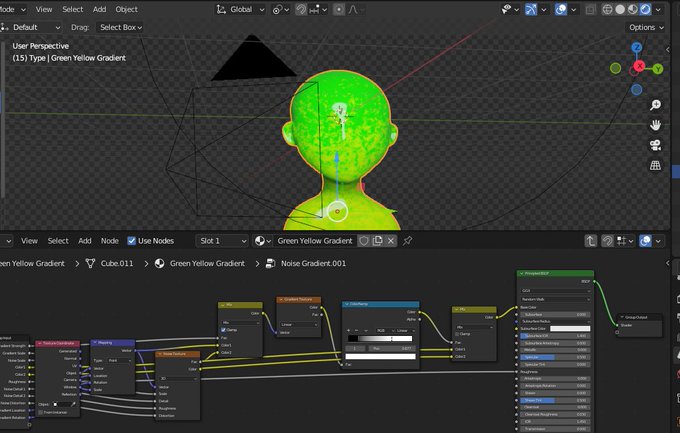Switch to solid shading

[620, 10]
